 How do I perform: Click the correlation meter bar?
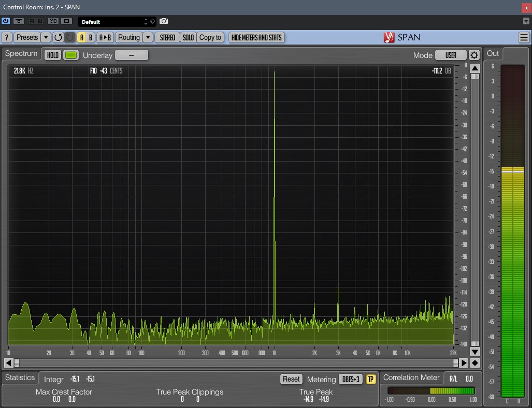point(431,391)
